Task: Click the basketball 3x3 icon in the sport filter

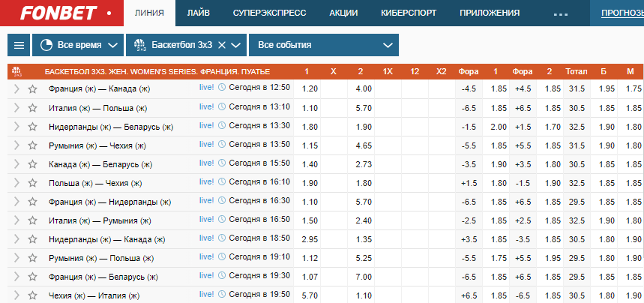Action: pos(140,45)
